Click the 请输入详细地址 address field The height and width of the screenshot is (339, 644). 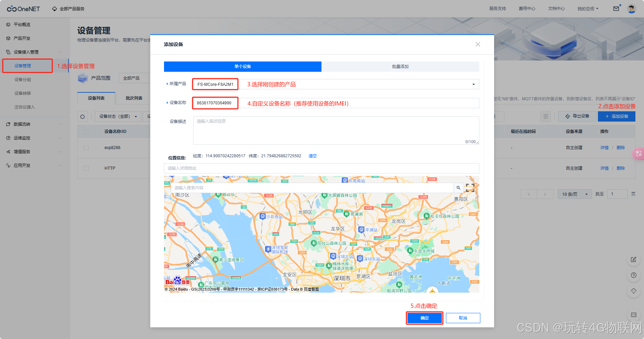click(321, 168)
